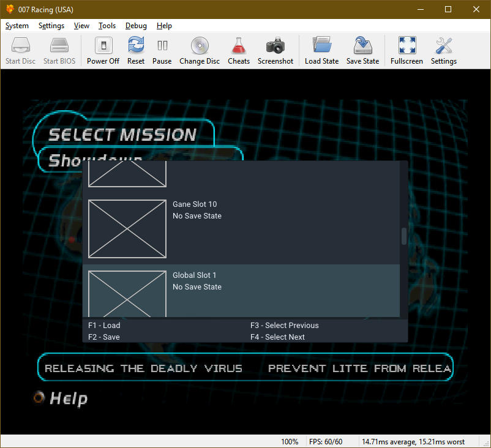Click the 'F1 - Load' hint
The image size is (491, 448).
click(104, 325)
